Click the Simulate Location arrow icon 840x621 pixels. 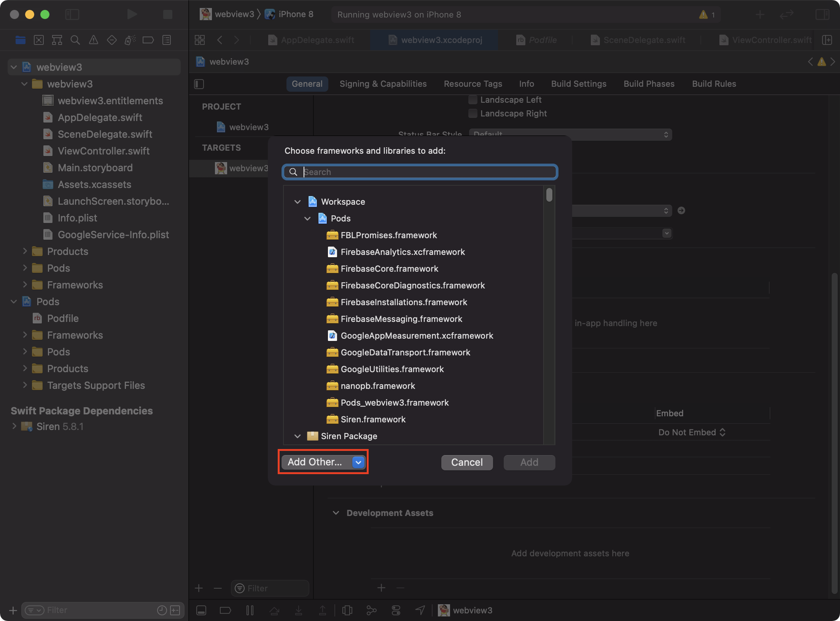[420, 610]
